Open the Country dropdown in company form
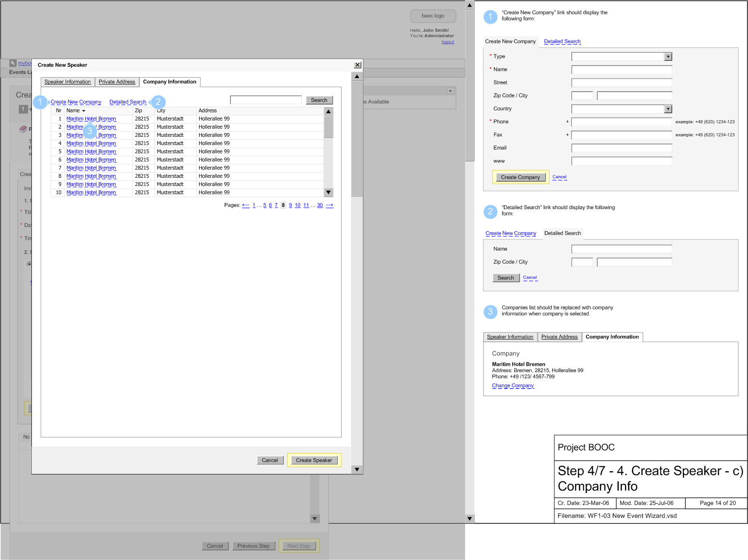Image resolution: width=748 pixels, height=560 pixels. pyautogui.click(x=668, y=109)
